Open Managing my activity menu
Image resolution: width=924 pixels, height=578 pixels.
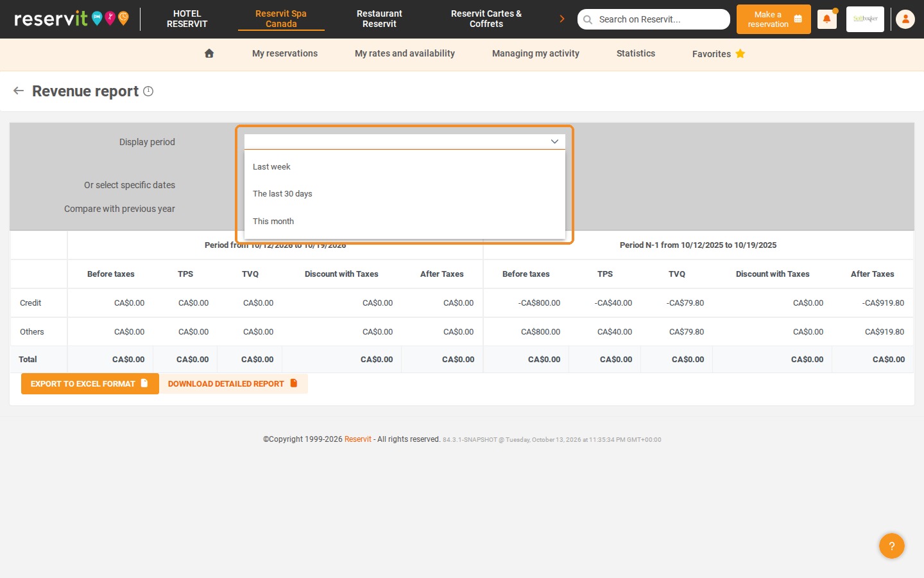point(536,54)
